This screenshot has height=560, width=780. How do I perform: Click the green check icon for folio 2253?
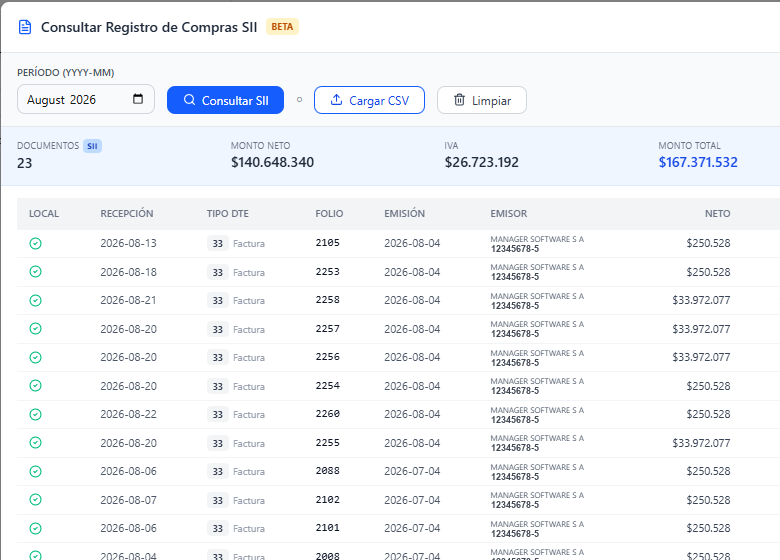(x=35, y=272)
